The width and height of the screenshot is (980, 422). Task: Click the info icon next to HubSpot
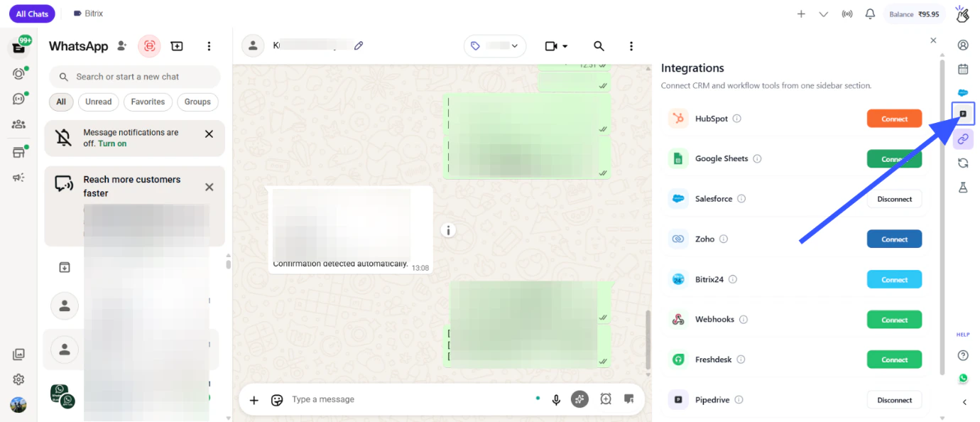736,119
